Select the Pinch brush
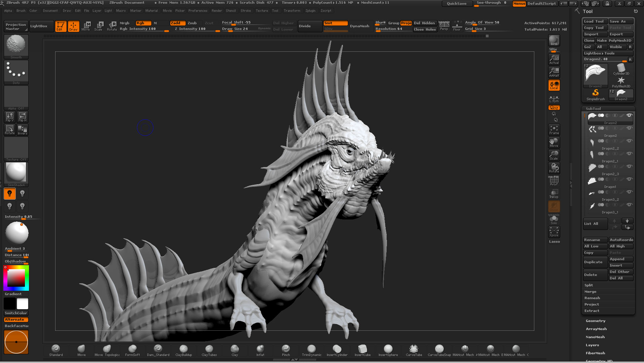Image resolution: width=644 pixels, height=363 pixels. tap(286, 350)
